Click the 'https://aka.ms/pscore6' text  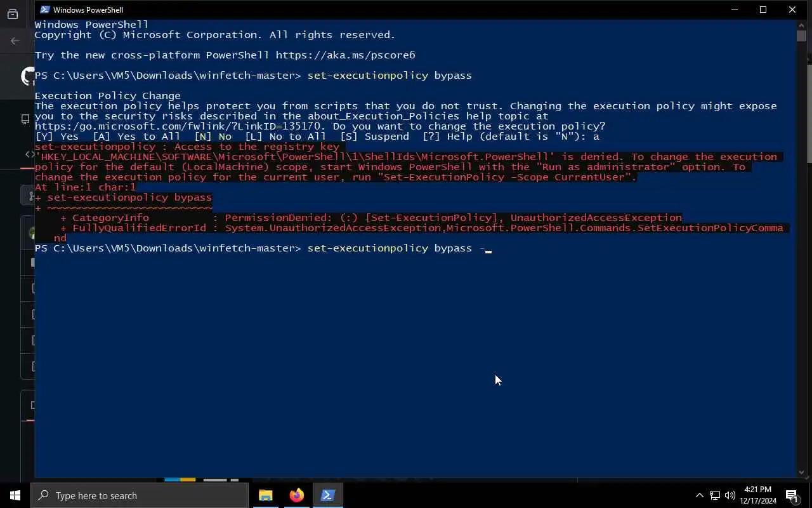tap(345, 55)
